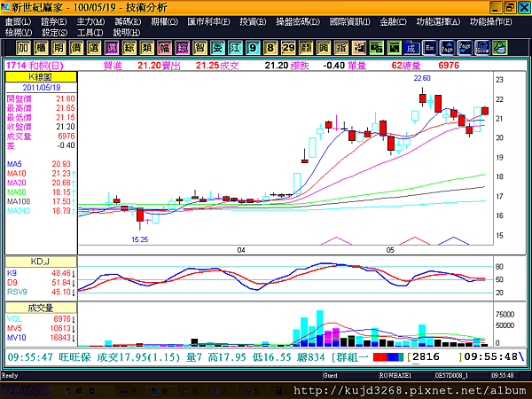This screenshot has height=399, width=532.
Task: Open the 操盤密碼(D) menu
Action: (x=298, y=21)
